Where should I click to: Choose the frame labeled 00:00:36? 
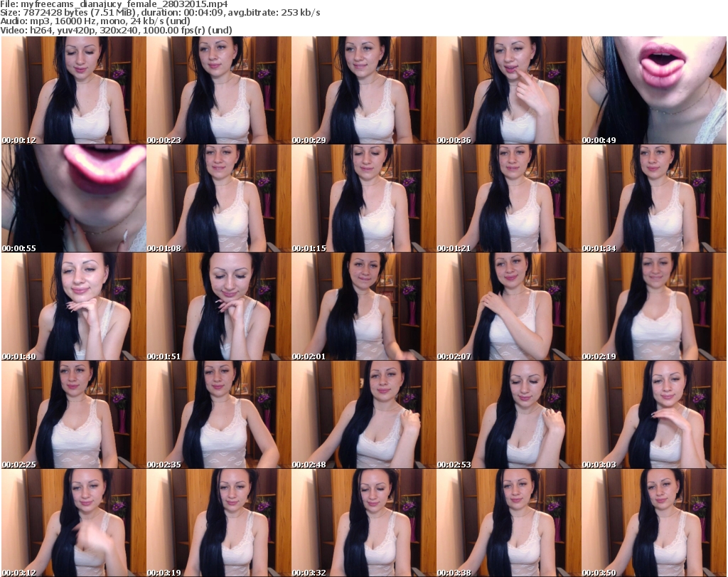[x=509, y=90]
